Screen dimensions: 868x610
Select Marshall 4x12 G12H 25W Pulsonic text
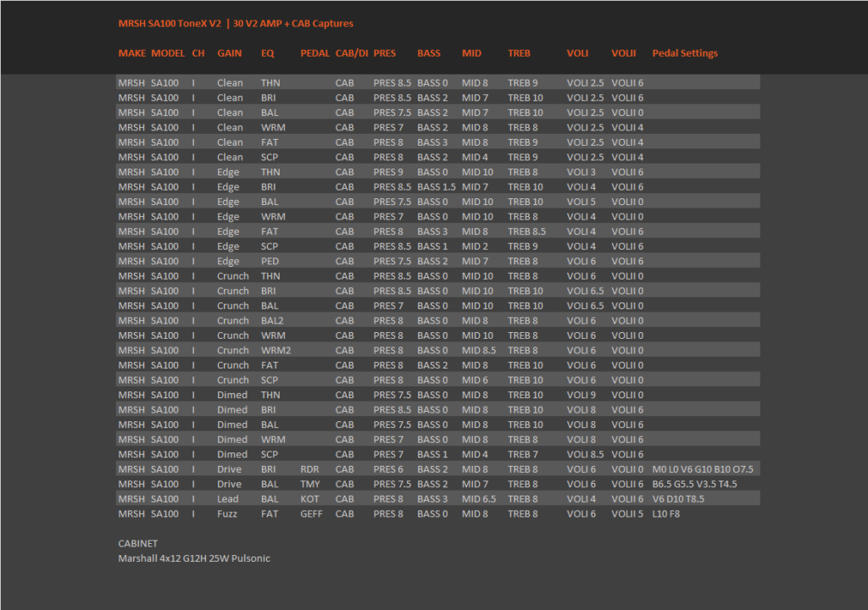tap(194, 559)
